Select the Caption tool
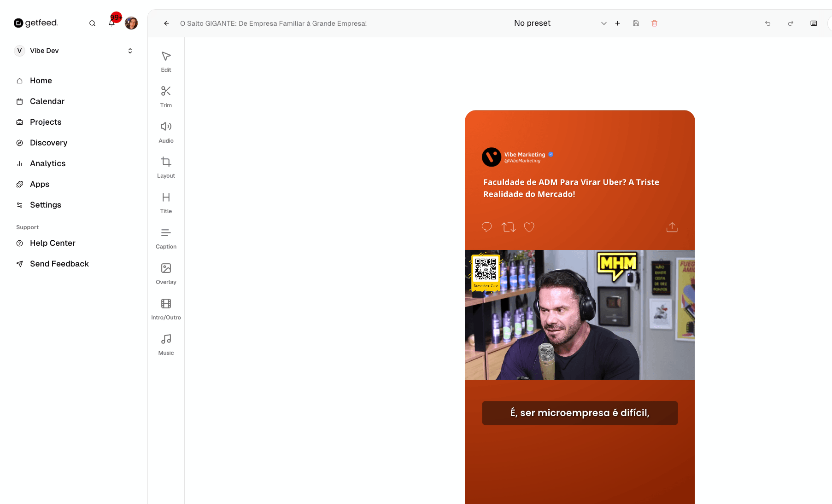832x504 pixels. click(x=166, y=237)
